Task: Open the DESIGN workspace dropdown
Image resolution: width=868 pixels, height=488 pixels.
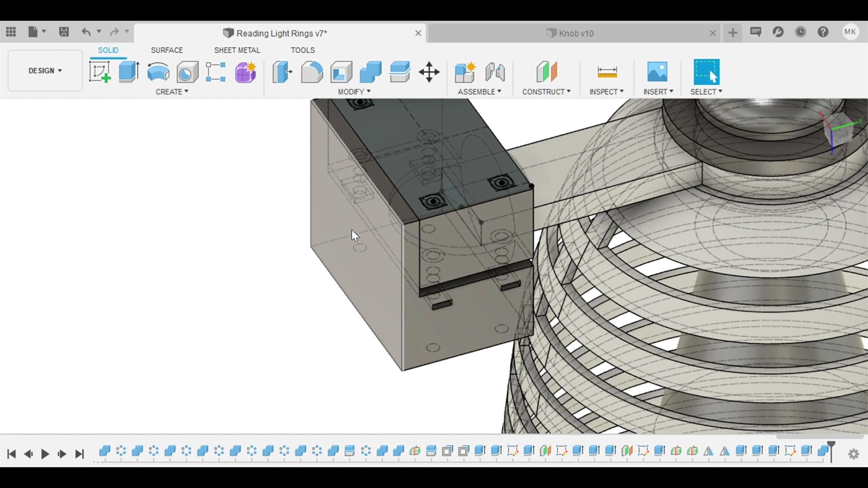Action: [45, 70]
